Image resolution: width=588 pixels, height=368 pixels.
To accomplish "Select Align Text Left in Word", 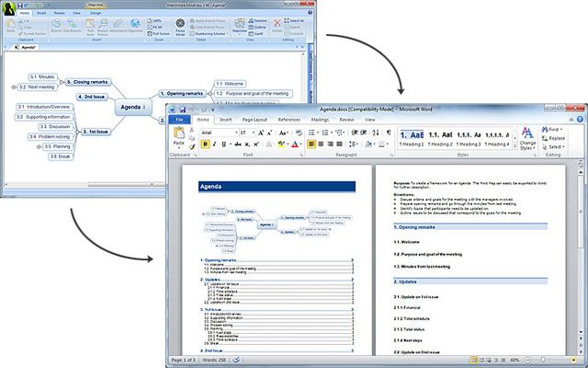I will click(x=311, y=144).
